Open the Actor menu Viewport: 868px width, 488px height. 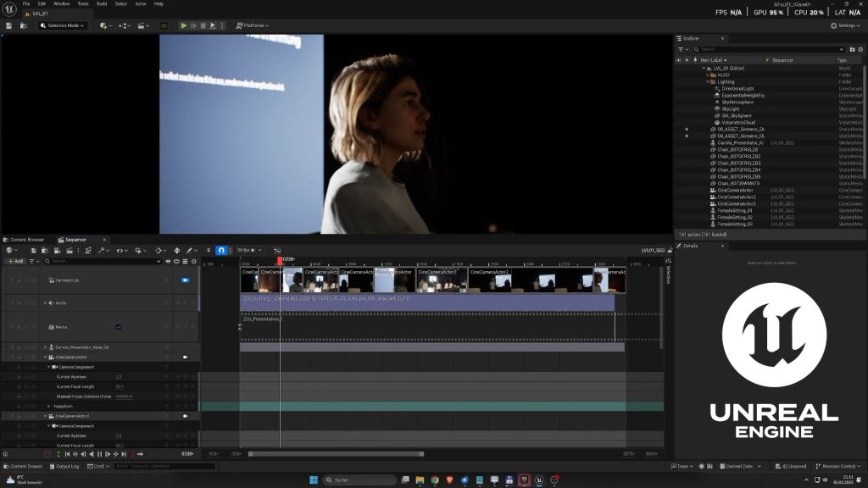pyautogui.click(x=141, y=4)
